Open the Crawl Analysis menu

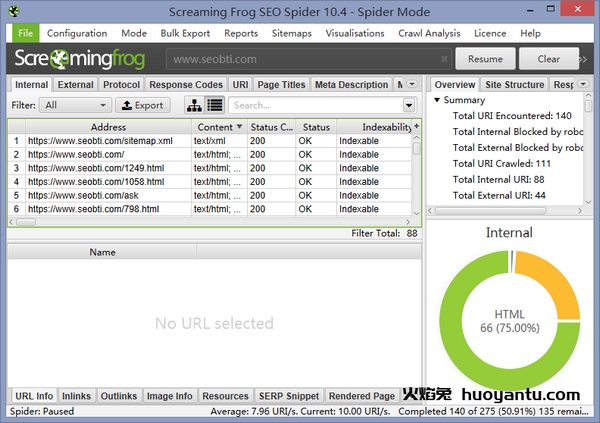[429, 33]
